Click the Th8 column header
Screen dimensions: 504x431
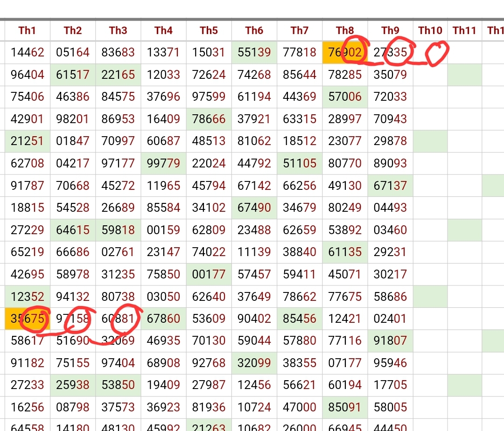pyautogui.click(x=345, y=31)
